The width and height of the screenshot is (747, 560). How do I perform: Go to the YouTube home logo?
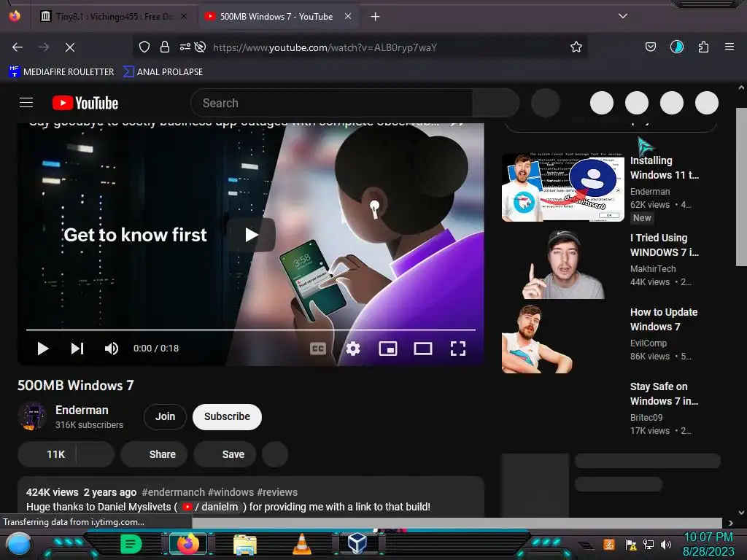(85, 103)
